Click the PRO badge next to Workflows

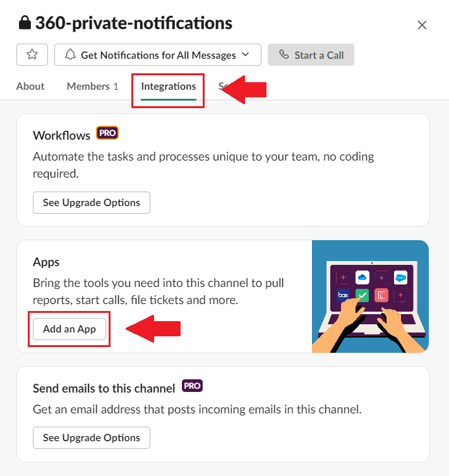click(107, 133)
